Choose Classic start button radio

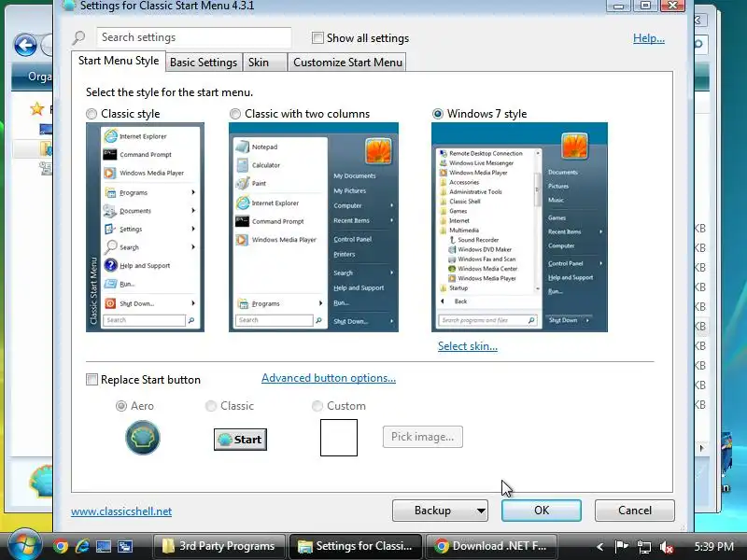(211, 406)
